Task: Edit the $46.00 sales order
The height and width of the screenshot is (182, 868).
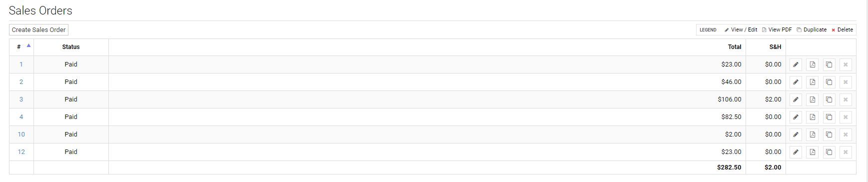Action: click(x=796, y=82)
